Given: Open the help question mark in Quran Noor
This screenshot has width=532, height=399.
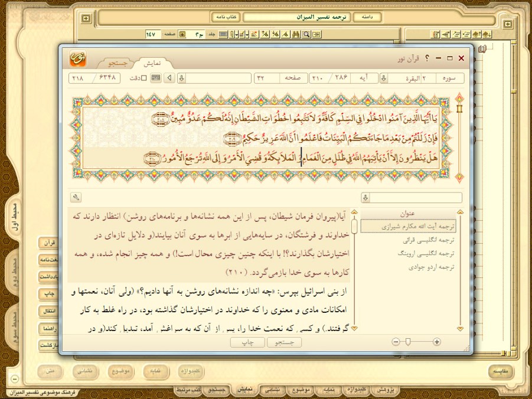Looking at the screenshot, I should tap(427, 58).
